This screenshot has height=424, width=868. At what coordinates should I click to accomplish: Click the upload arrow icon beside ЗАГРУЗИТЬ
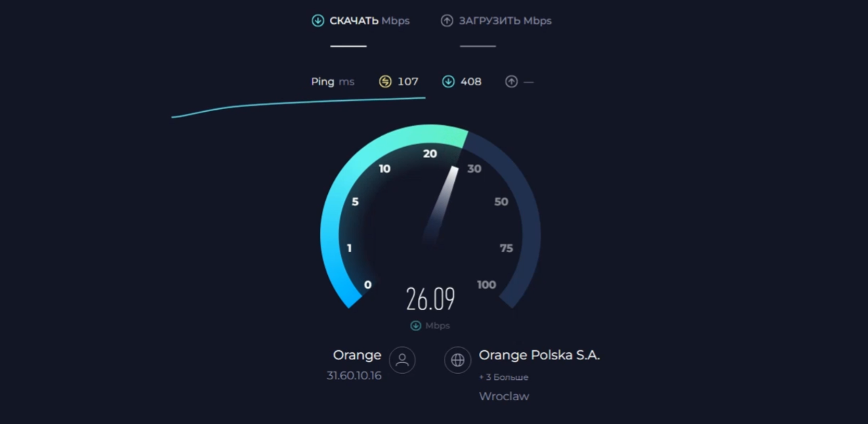(447, 21)
